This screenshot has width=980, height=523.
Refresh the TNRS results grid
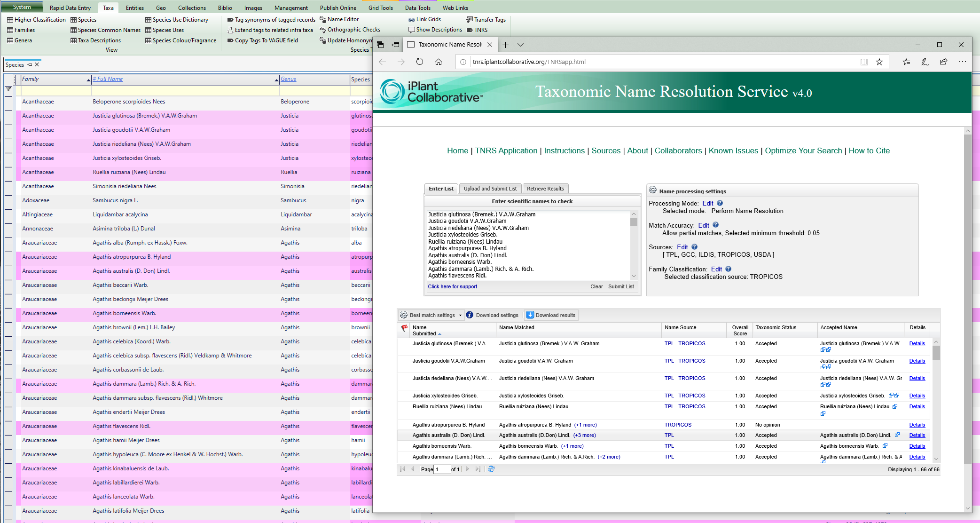point(491,469)
